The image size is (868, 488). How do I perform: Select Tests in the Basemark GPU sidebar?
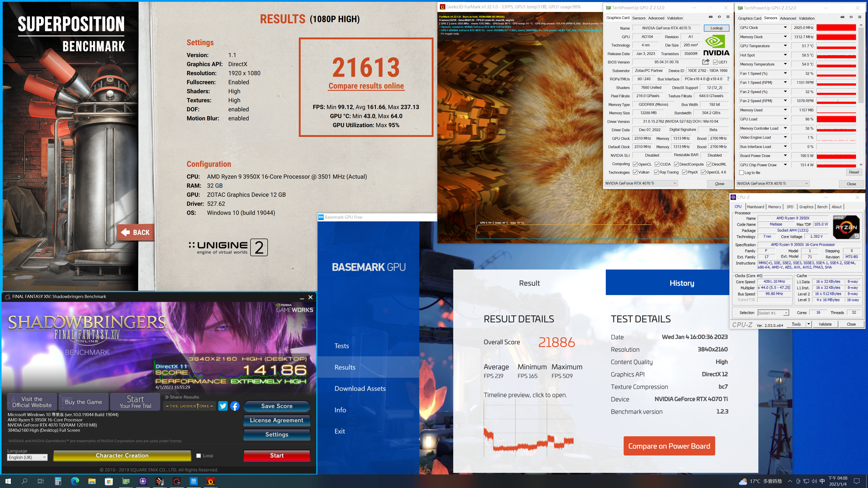(341, 346)
